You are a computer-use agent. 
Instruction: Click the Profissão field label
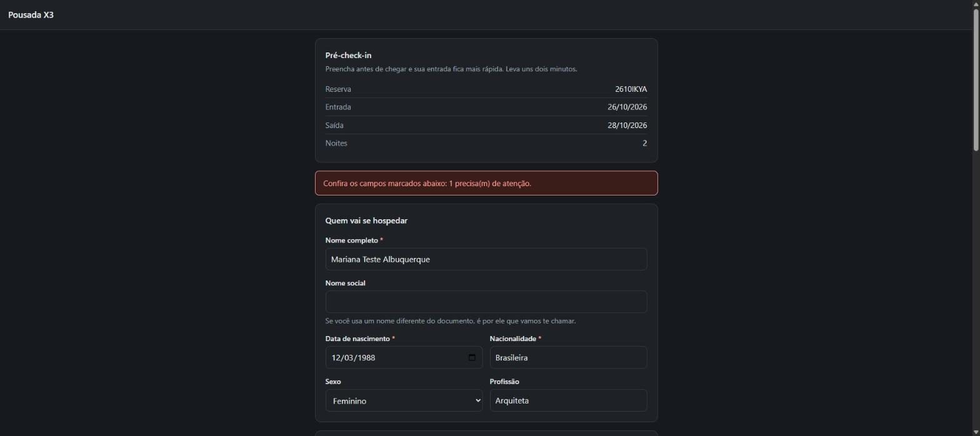click(x=504, y=382)
